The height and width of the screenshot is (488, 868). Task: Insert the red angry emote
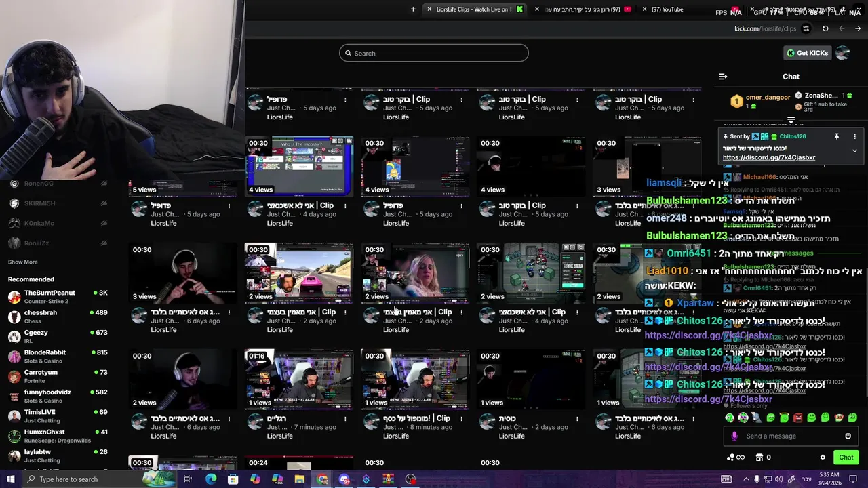[798, 418]
